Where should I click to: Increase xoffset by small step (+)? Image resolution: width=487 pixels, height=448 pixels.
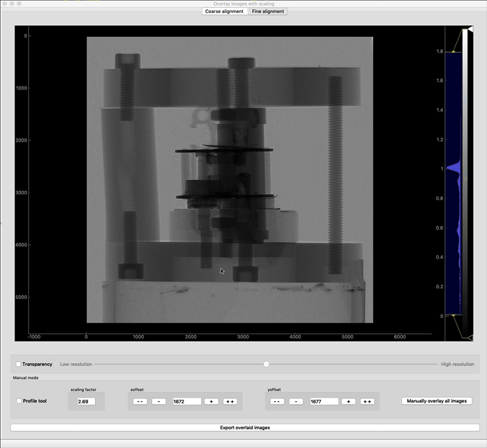[x=211, y=401]
